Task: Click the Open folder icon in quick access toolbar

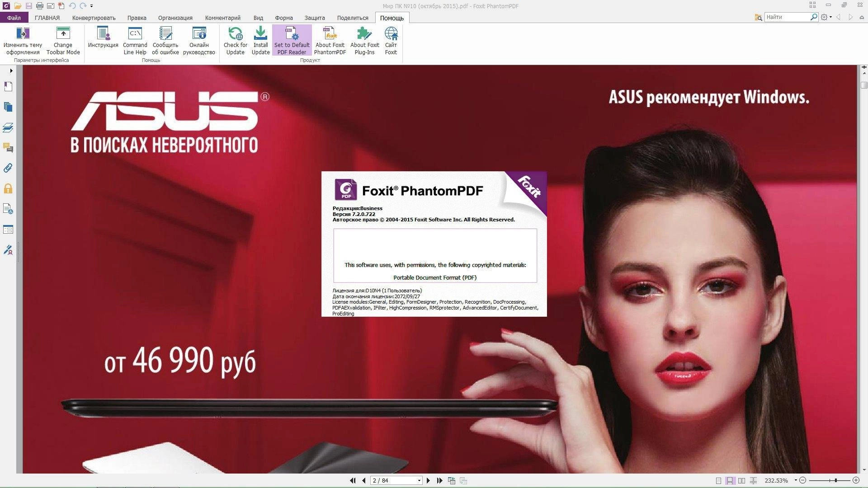Action: 18,6
